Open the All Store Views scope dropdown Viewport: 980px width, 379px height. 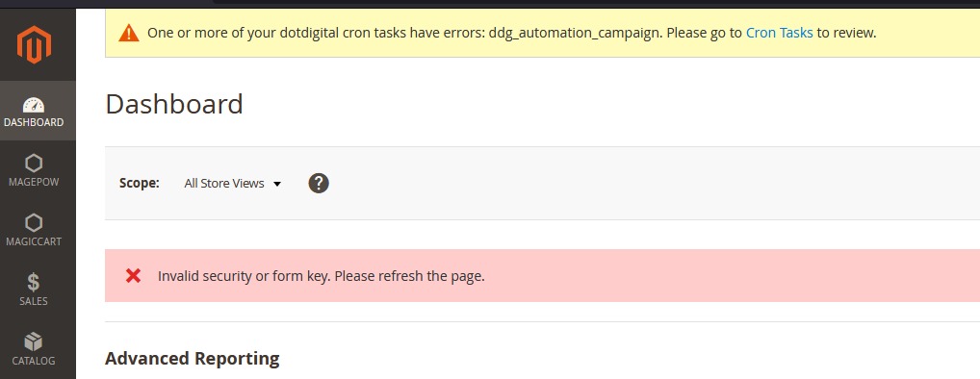click(x=233, y=184)
